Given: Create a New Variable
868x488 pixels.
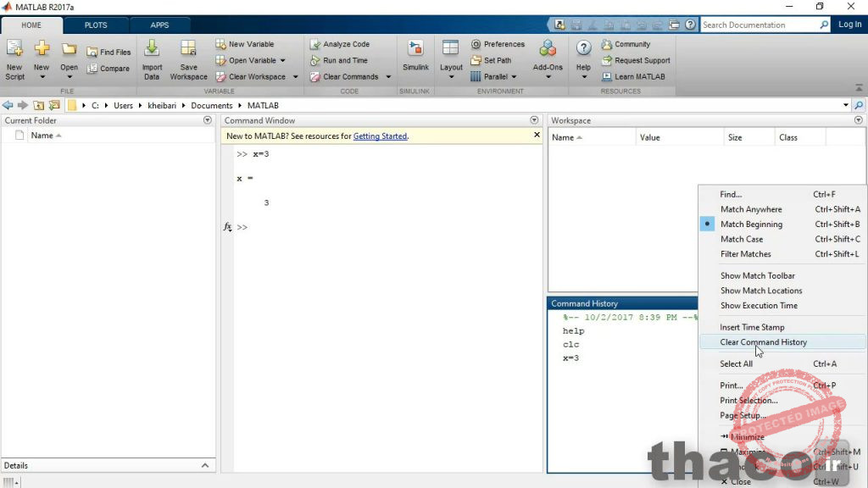Looking at the screenshot, I should tap(245, 44).
